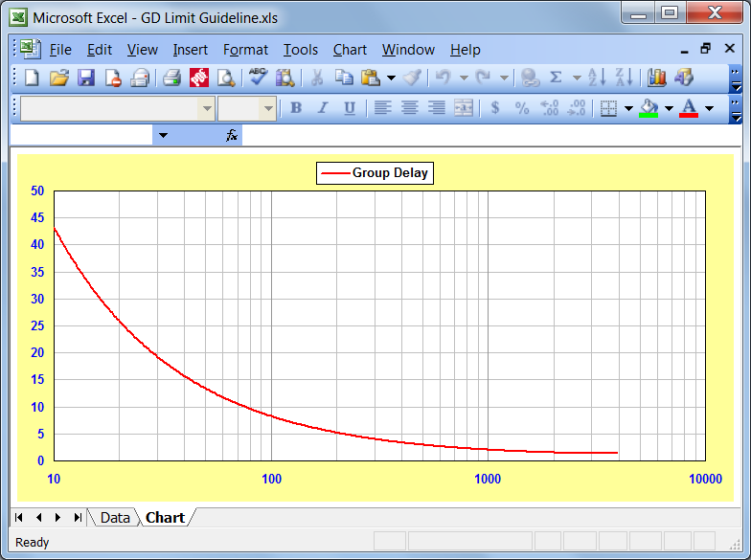The height and width of the screenshot is (560, 751).
Task: Click the Drawing shapes icon
Action: (684, 78)
